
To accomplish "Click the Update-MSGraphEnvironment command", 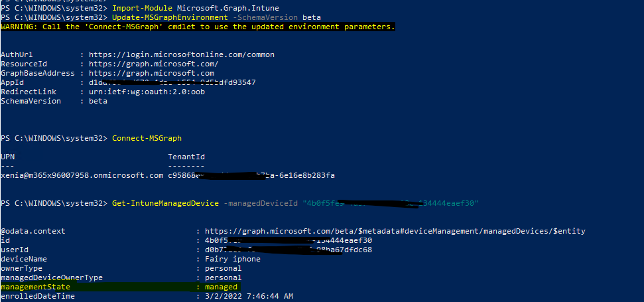I will click(x=170, y=17).
